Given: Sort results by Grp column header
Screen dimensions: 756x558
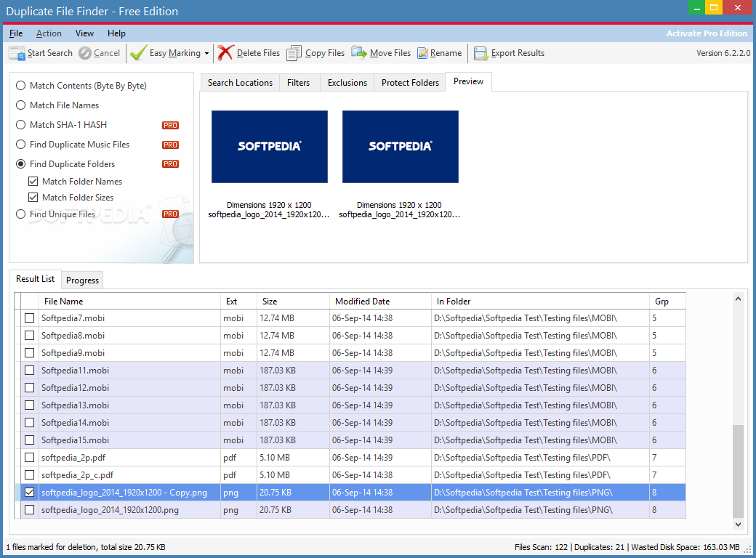Looking at the screenshot, I should click(x=668, y=302).
